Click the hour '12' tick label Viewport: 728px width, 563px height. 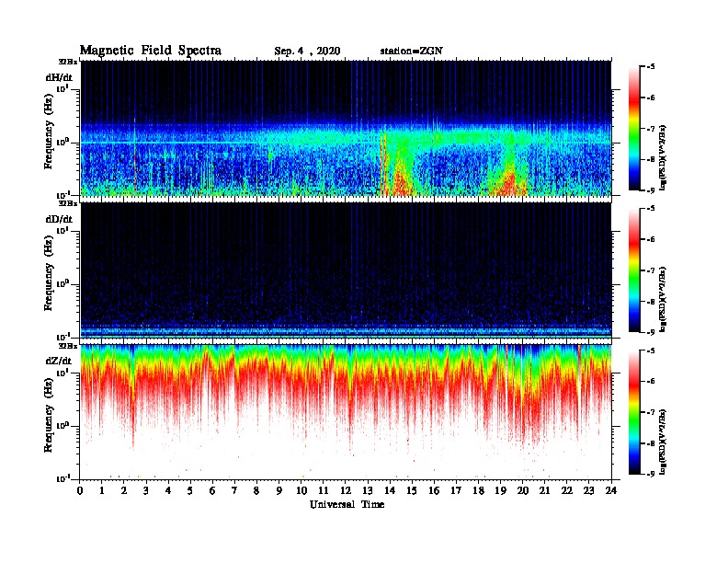pyautogui.click(x=346, y=491)
